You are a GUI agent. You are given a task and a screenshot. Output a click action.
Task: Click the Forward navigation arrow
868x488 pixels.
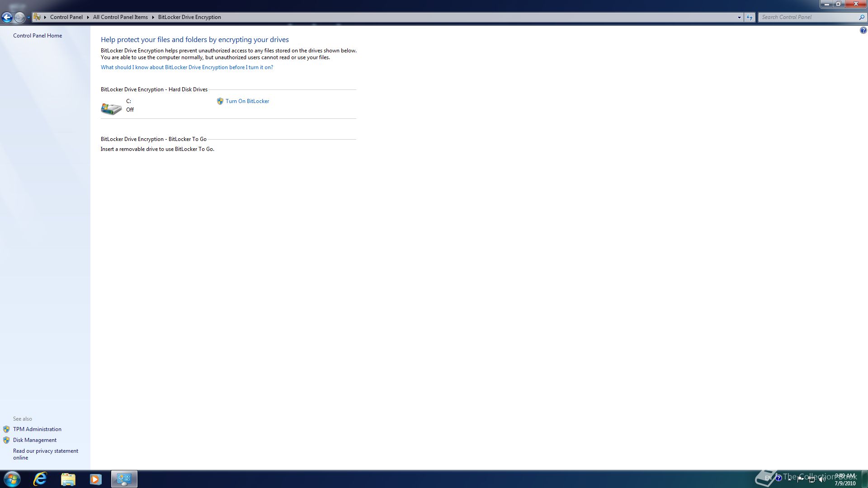19,17
